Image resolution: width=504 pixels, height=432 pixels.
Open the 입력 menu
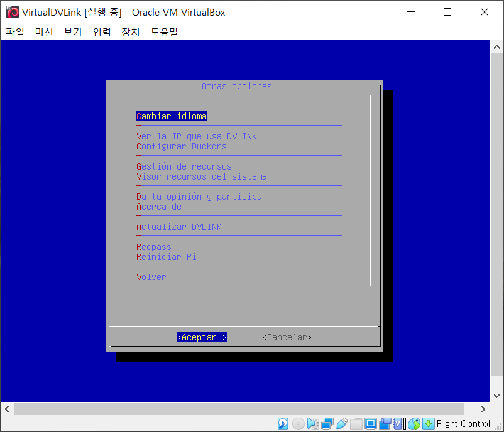click(x=102, y=32)
